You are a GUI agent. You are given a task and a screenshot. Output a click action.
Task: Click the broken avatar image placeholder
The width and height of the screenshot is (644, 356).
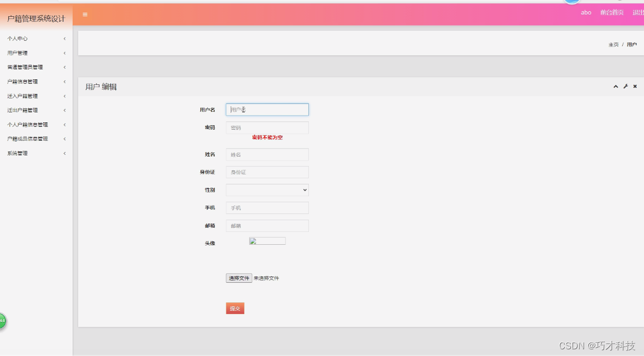(x=267, y=240)
